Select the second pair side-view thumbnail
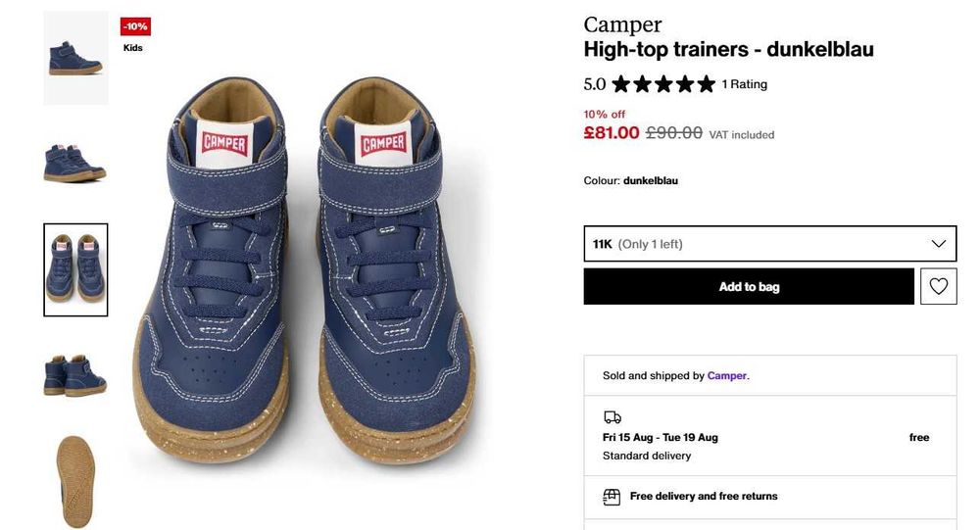Screen dimensions: 980x530 click(75, 163)
